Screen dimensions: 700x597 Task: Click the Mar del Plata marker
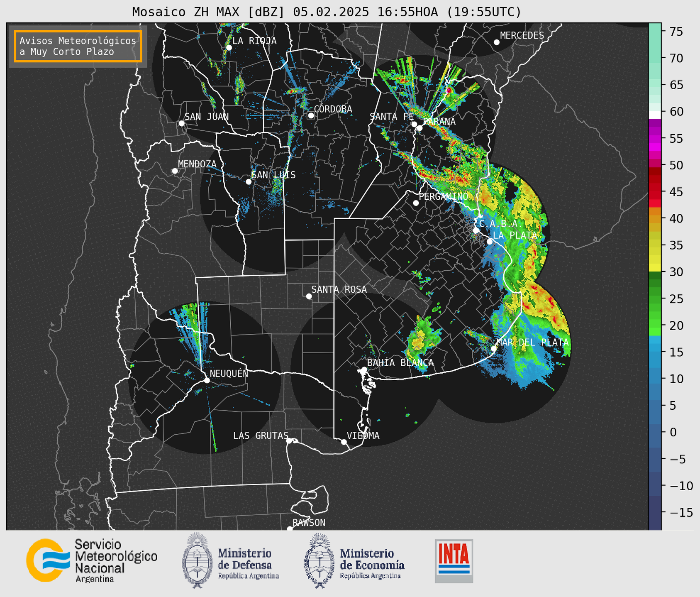pos(494,349)
